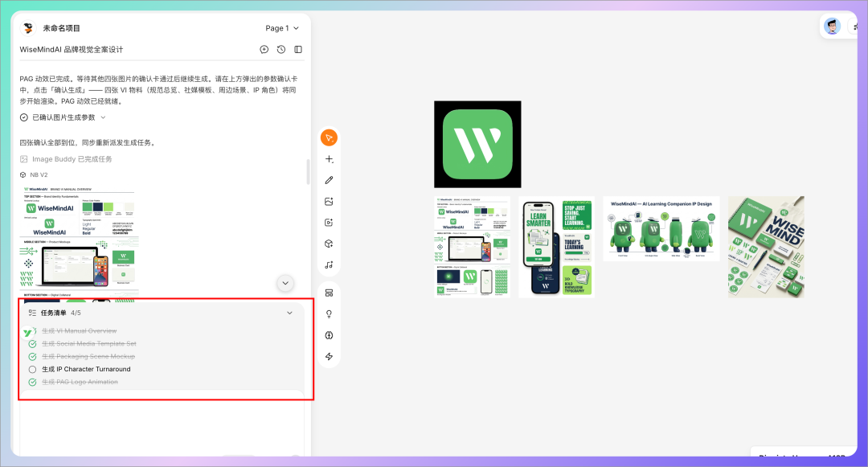
Task: Click the Image Buddy 已完成任务 label
Action: [x=72, y=159]
